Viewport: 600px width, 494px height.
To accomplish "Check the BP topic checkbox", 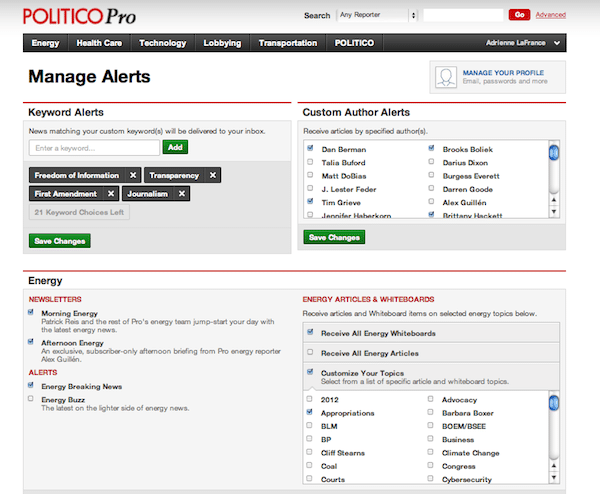I will coord(310,439).
